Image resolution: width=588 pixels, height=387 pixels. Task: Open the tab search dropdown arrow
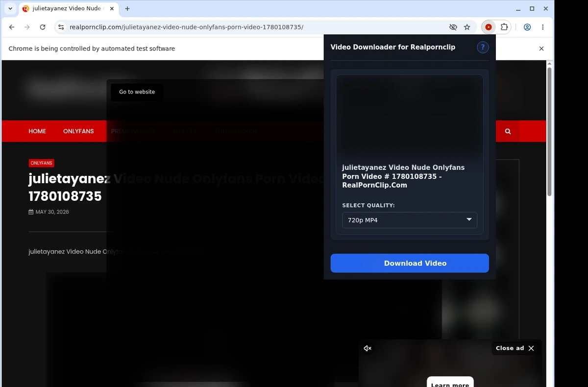[10, 9]
